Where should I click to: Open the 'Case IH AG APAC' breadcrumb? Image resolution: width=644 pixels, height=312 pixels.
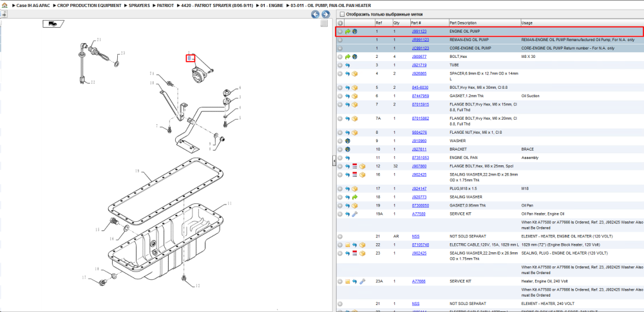tap(35, 6)
